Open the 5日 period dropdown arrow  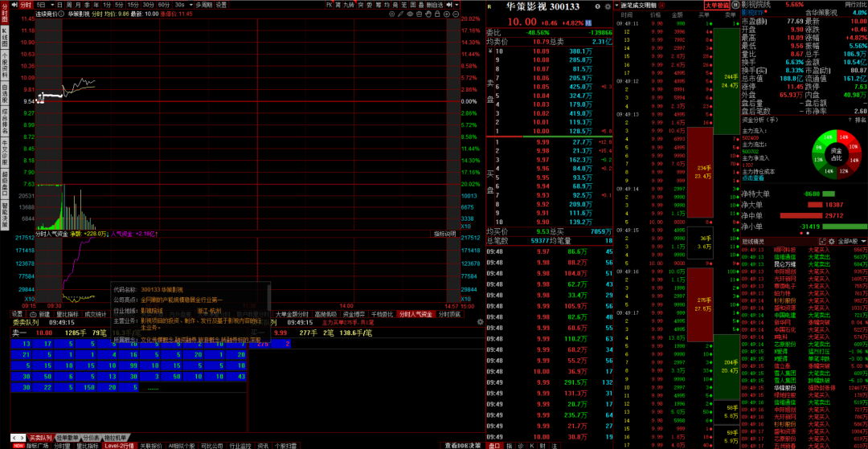click(x=52, y=5)
